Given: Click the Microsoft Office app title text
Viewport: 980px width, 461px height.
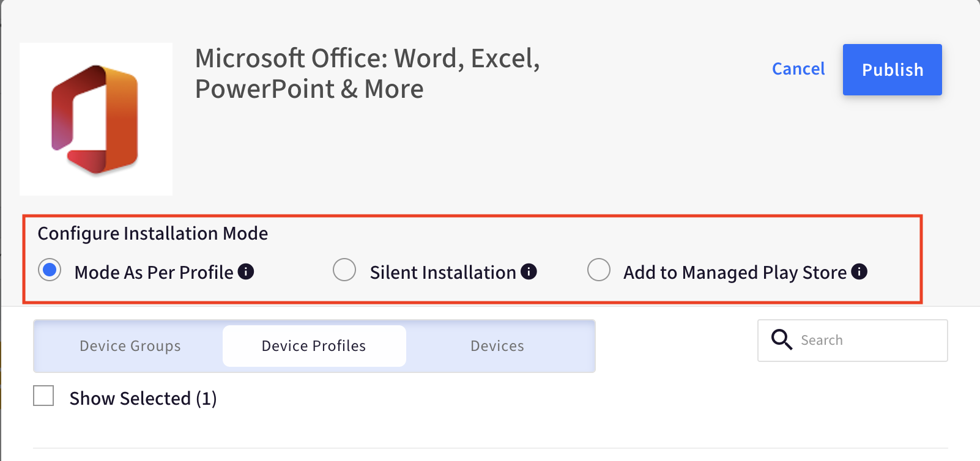Looking at the screenshot, I should 368,73.
